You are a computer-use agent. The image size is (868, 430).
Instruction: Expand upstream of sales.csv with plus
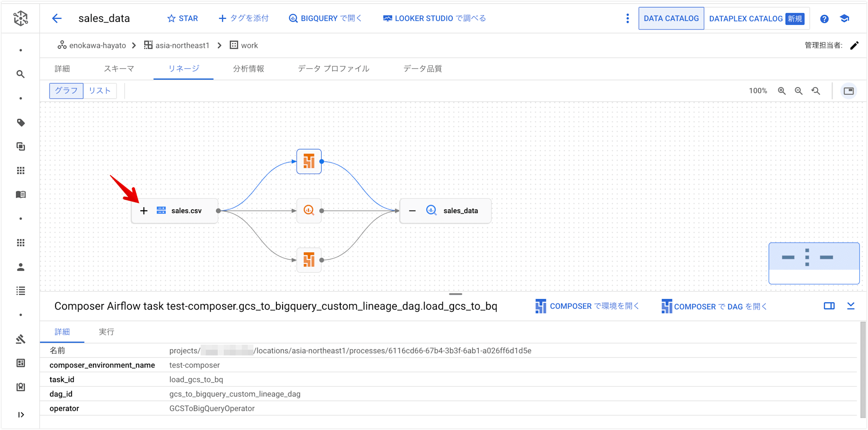coord(144,211)
